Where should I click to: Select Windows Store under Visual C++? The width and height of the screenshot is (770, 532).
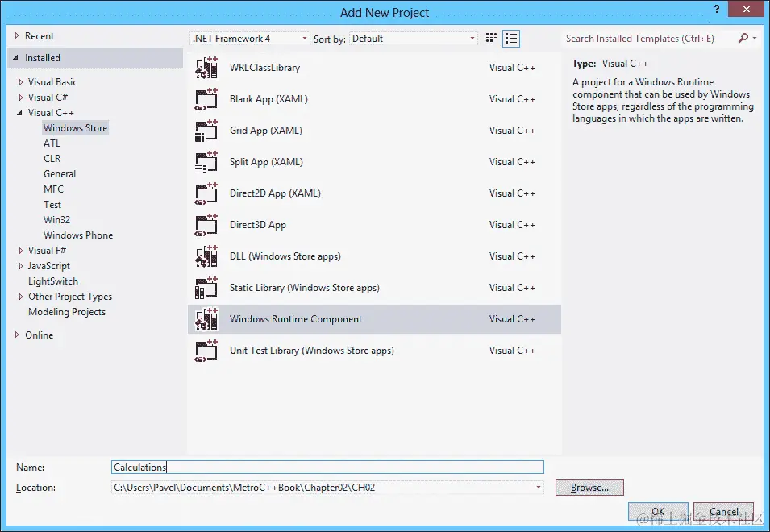tap(75, 127)
